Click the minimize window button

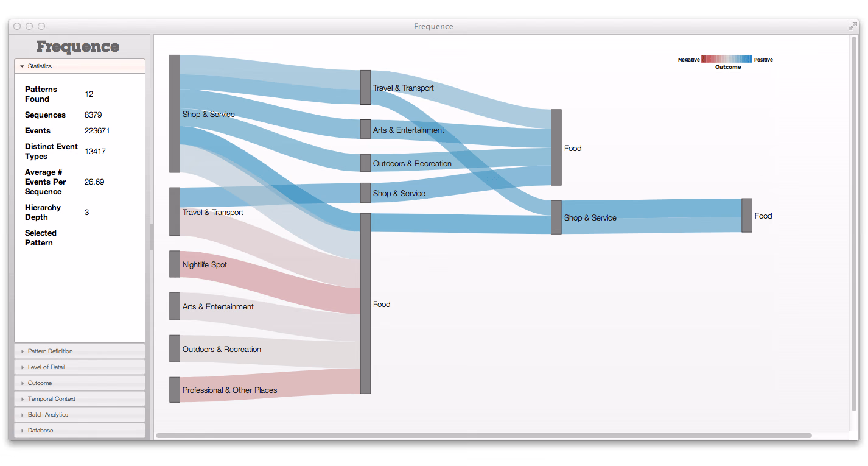tap(29, 26)
